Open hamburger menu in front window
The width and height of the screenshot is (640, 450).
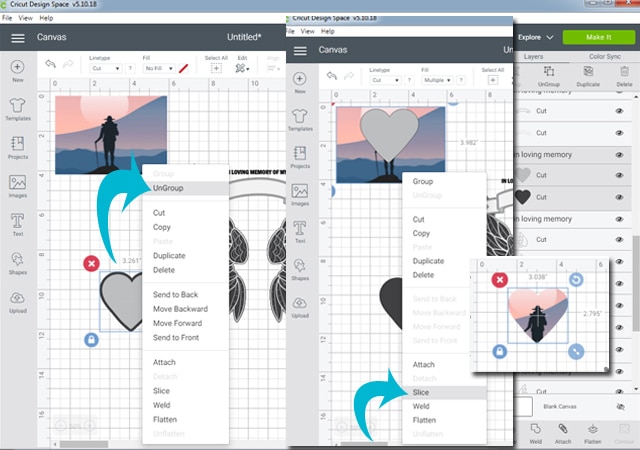point(300,51)
